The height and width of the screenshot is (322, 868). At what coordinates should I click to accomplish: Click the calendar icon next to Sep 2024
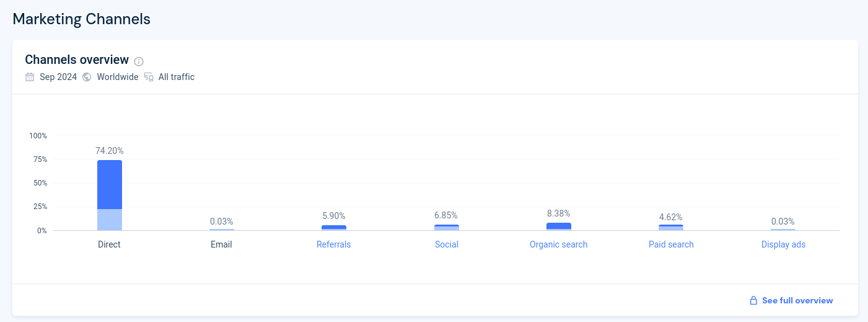point(30,77)
